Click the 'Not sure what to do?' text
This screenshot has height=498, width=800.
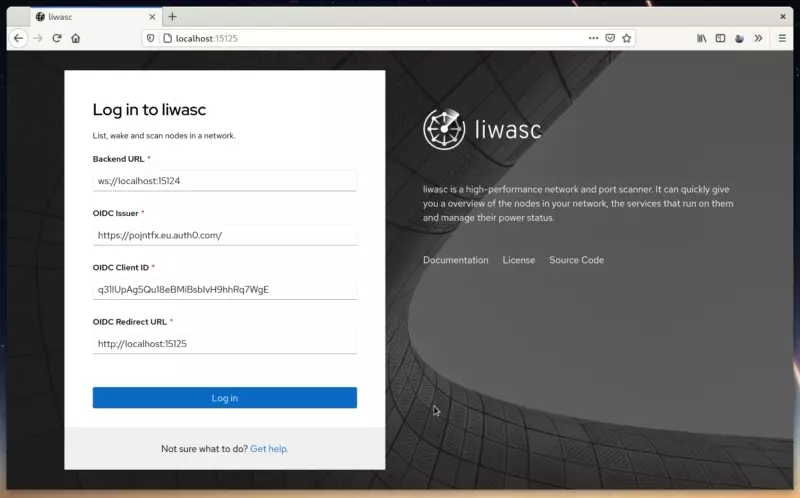(x=204, y=449)
